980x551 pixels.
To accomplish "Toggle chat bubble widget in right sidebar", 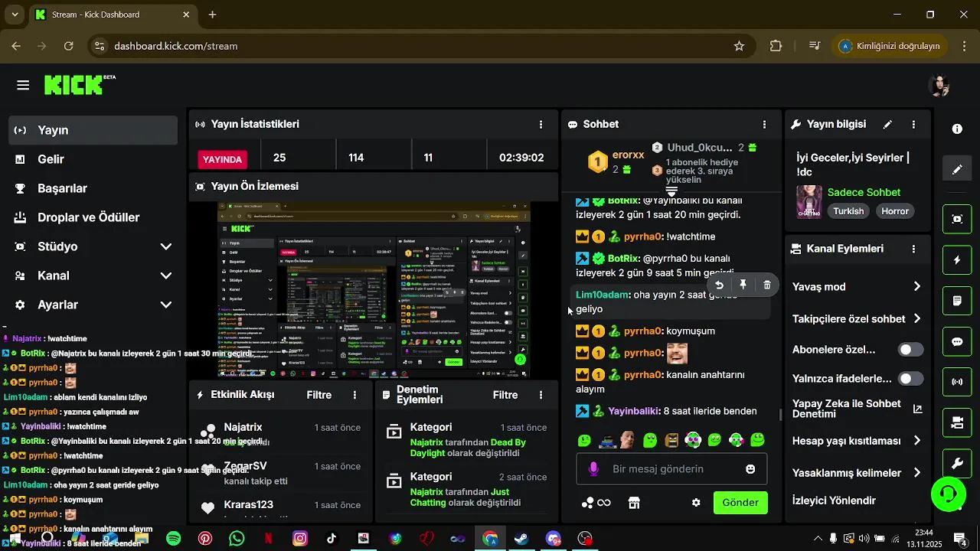I will coord(957,341).
